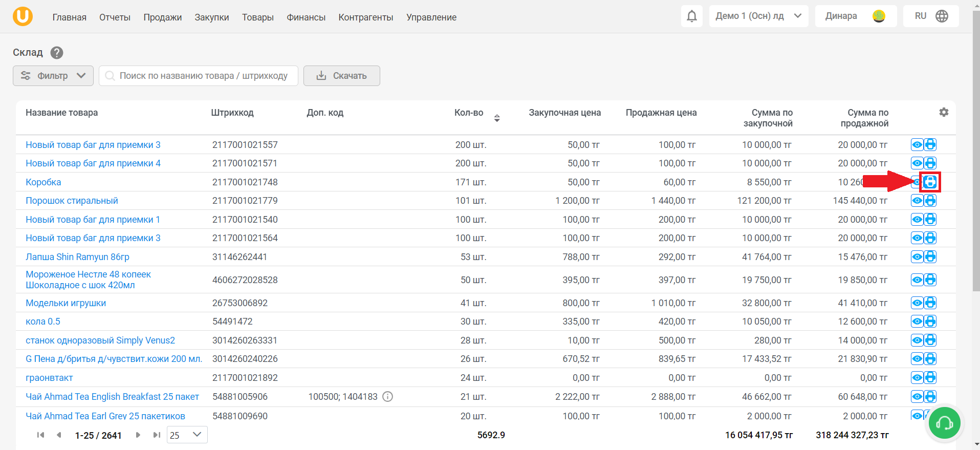Go to first page of table

(40, 435)
